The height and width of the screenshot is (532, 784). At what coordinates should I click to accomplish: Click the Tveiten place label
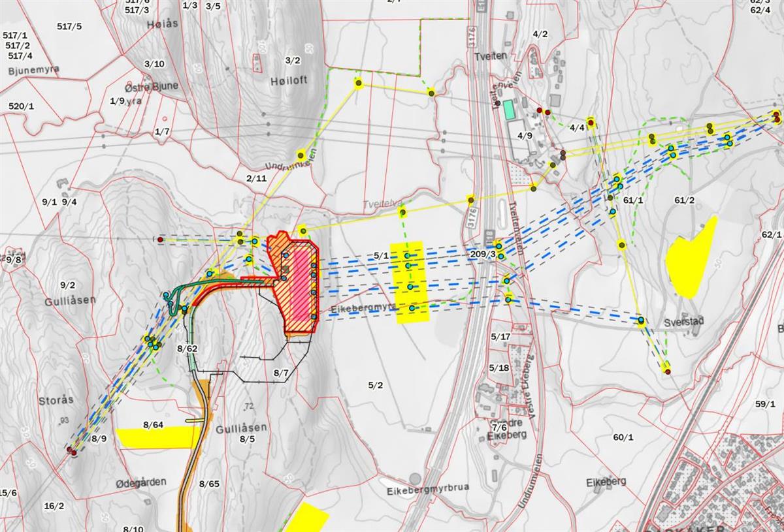coord(491,56)
